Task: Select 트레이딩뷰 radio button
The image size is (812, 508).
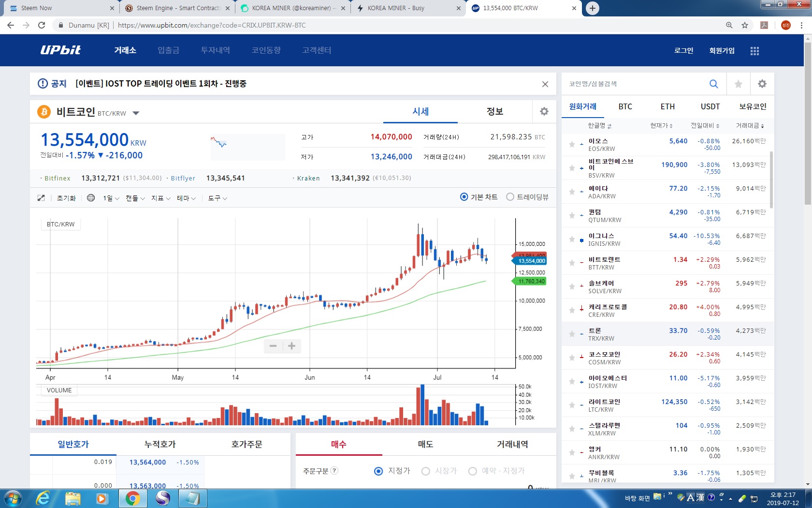Action: point(510,197)
